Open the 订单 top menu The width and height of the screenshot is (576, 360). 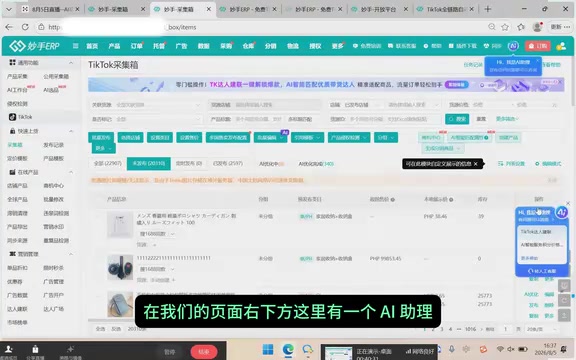pos(136,46)
